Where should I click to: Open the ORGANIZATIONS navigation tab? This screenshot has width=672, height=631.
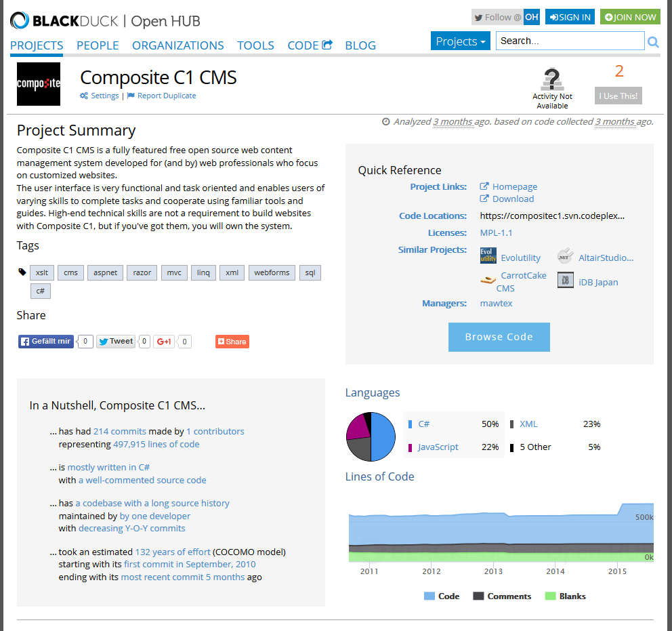(x=178, y=45)
